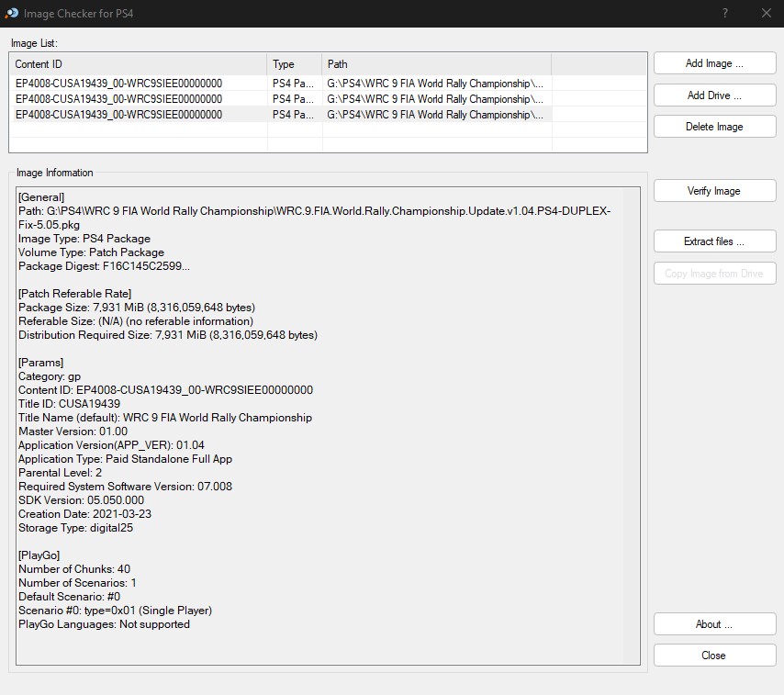Click the 'Storage Type: digital25' line

click(x=76, y=528)
